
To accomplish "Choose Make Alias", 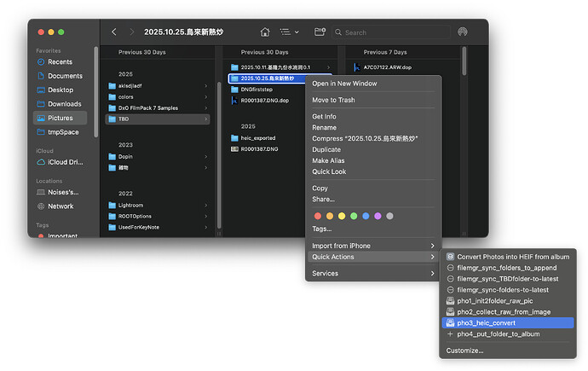I will click(373, 160).
